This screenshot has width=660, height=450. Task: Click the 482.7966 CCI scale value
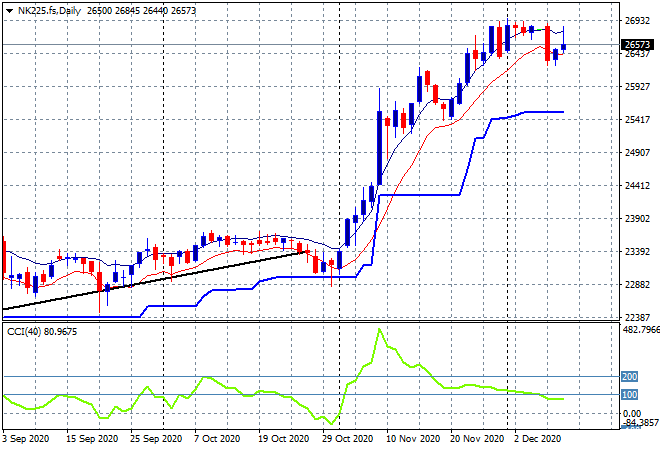coord(641,329)
